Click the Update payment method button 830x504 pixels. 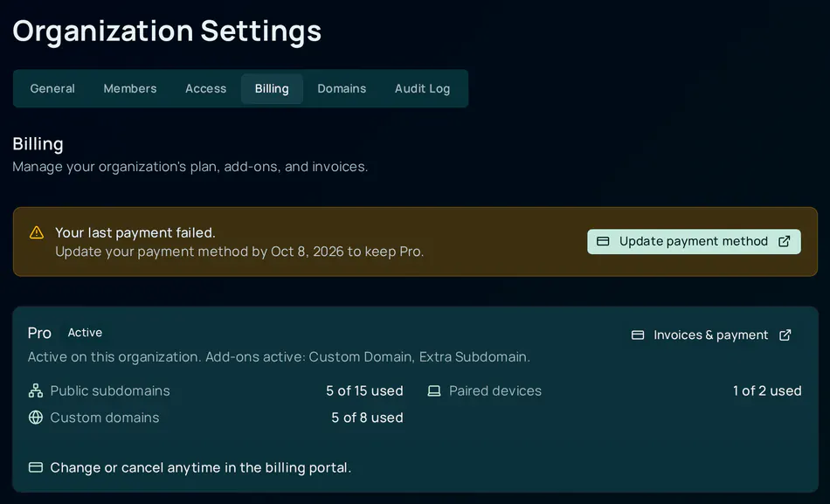[x=694, y=241]
